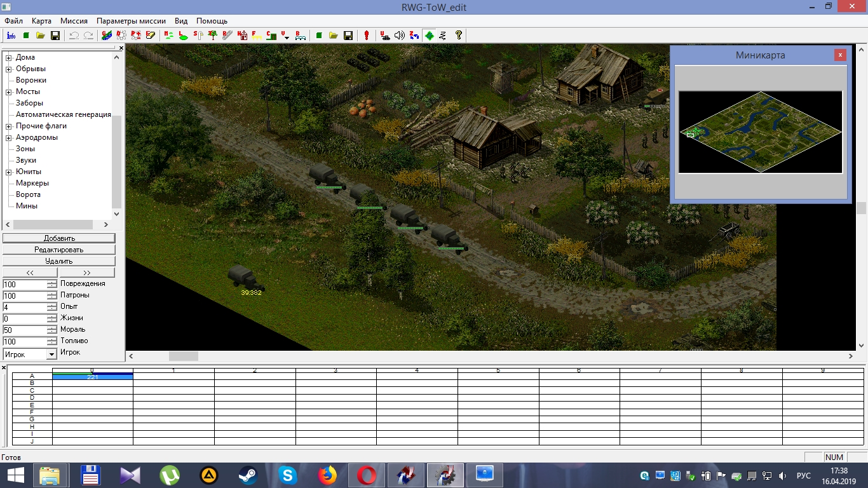Click the '<<' previous button
Viewport: 868px width, 488px height.
coord(30,273)
